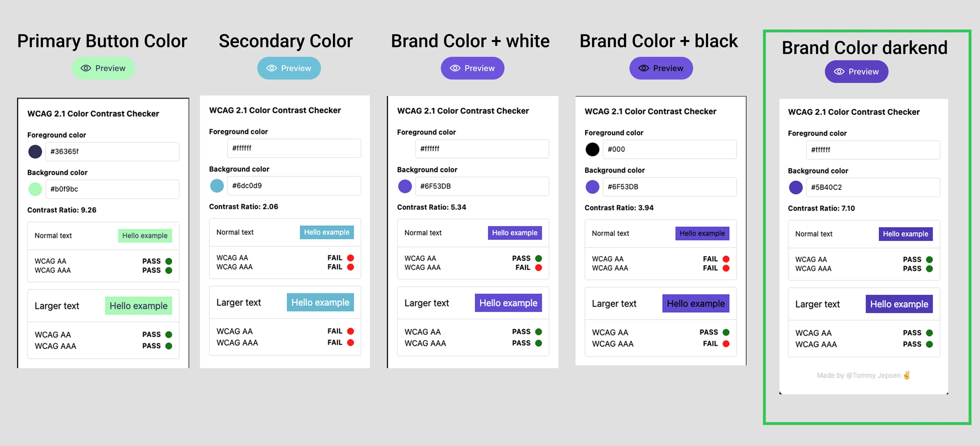Click the blue foreground circle in Secondary Color checker

[x=217, y=186]
